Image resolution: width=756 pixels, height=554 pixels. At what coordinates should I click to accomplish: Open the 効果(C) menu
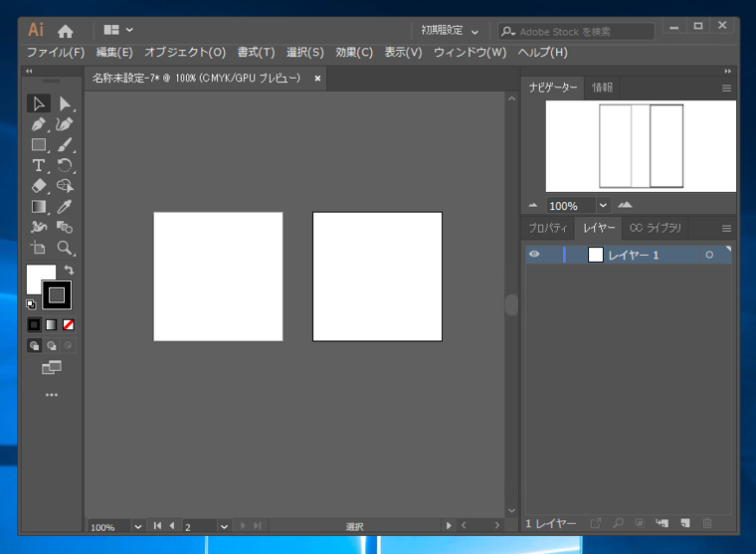[x=354, y=52]
